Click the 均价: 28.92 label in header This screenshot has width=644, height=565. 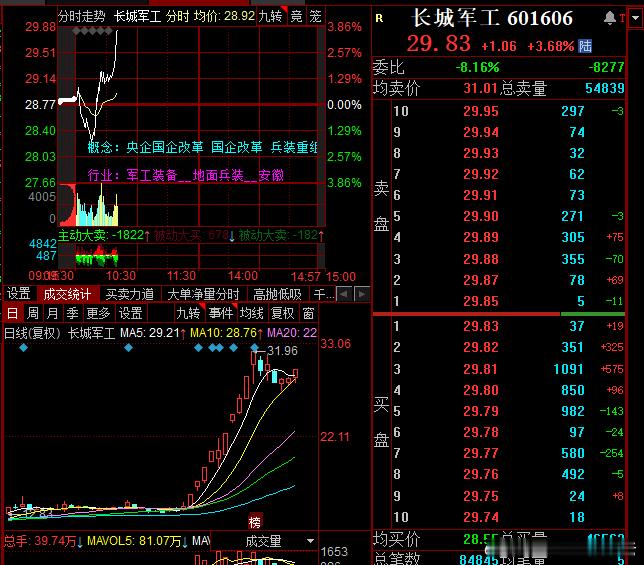pyautogui.click(x=224, y=16)
